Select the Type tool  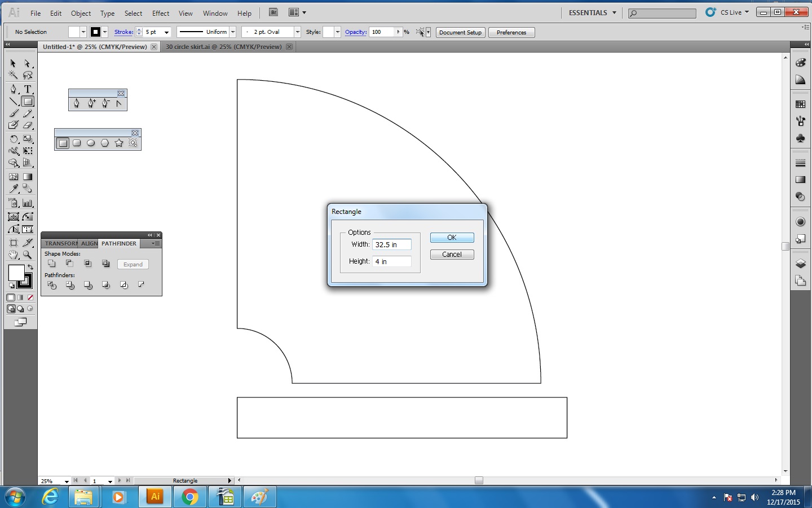27,89
